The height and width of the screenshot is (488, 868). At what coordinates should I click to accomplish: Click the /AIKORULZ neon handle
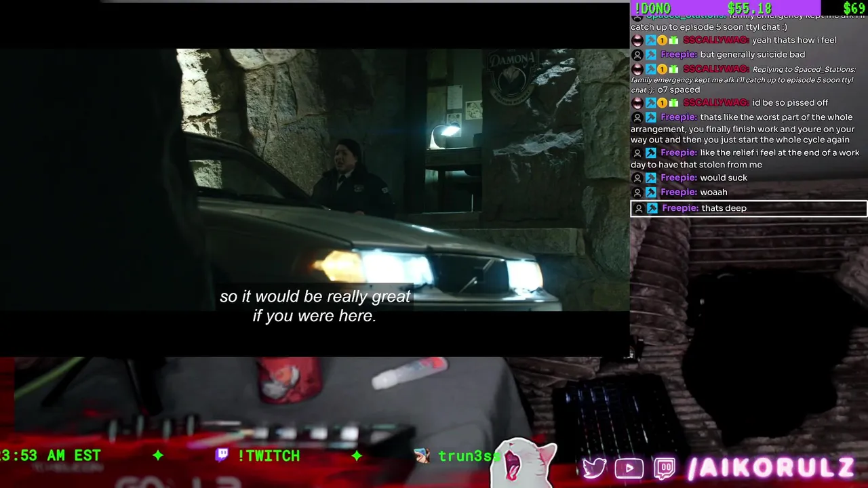[770, 468]
